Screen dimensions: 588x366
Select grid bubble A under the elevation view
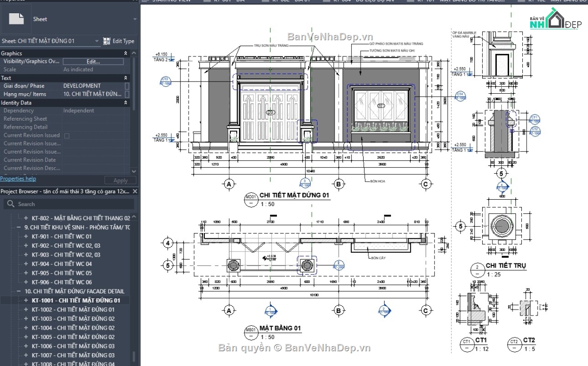click(x=229, y=184)
